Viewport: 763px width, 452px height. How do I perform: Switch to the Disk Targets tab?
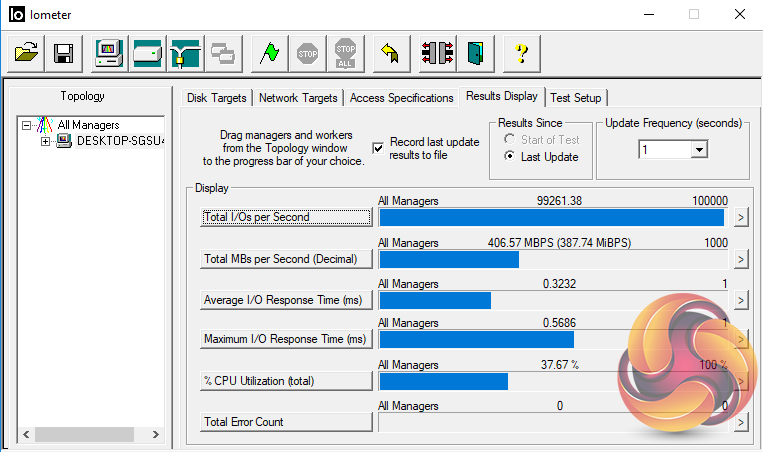(x=218, y=98)
